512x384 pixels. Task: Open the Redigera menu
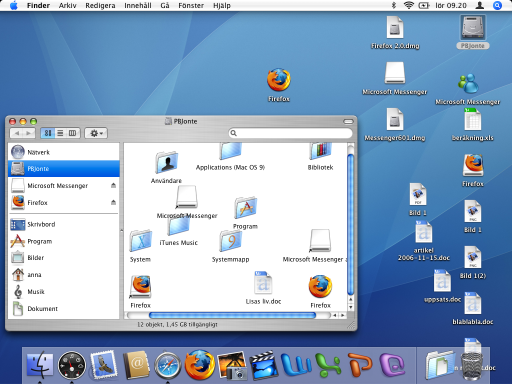100,5
